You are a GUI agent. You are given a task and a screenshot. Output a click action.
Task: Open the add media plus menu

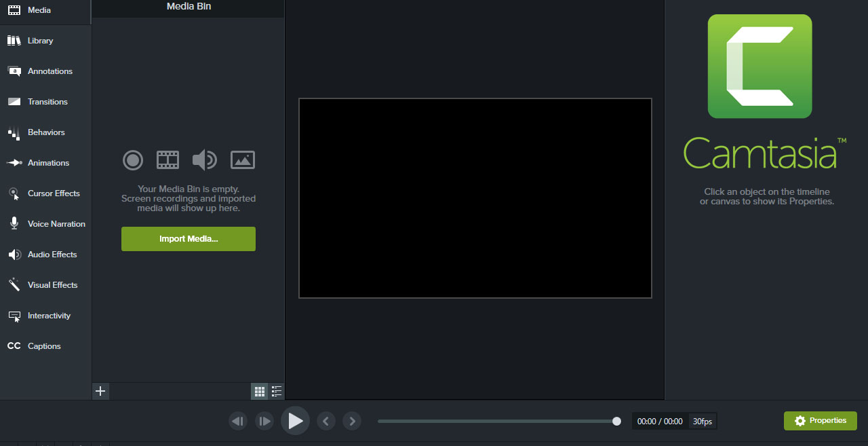tap(100, 391)
